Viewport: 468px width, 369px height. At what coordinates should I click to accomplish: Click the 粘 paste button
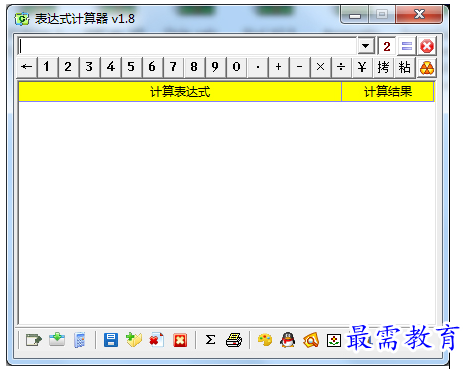click(404, 67)
